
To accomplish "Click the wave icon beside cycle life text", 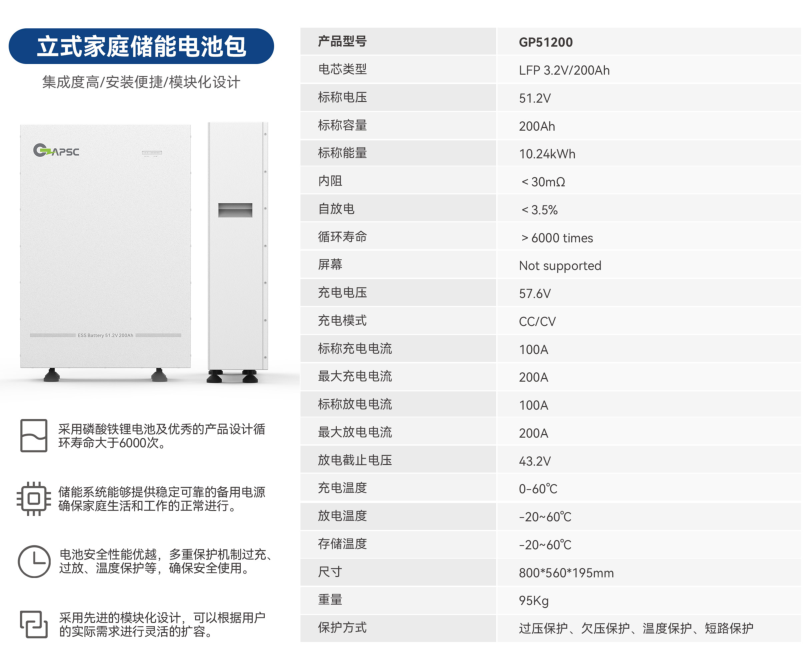I will (33, 436).
